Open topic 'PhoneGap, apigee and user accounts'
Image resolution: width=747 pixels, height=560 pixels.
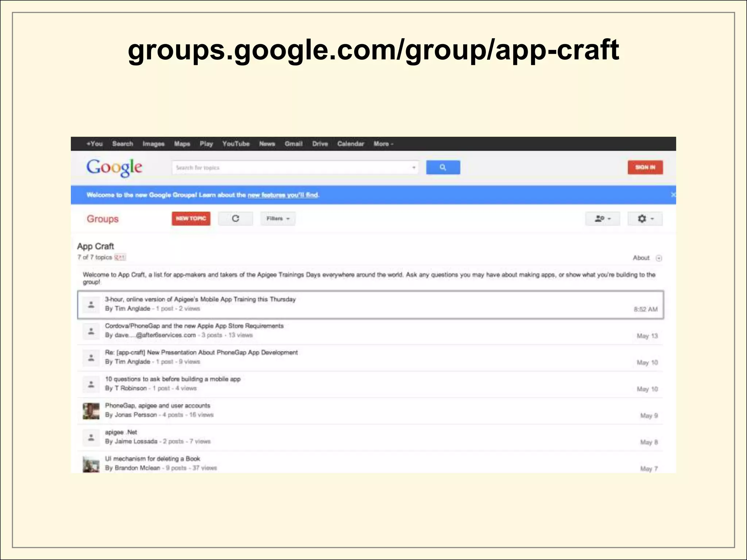[x=158, y=406]
